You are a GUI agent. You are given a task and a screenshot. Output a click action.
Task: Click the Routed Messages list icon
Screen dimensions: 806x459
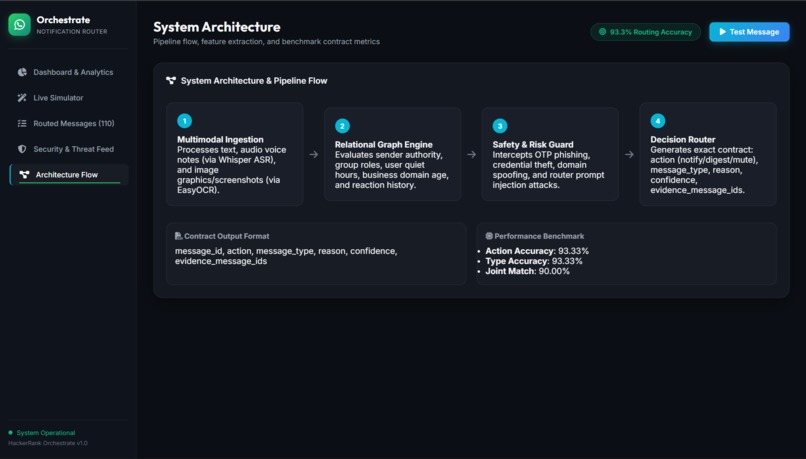[22, 123]
